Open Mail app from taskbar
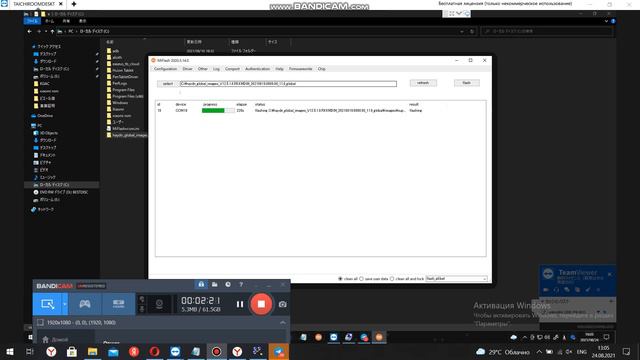Image resolution: width=640 pixels, height=360 pixels. [113, 352]
